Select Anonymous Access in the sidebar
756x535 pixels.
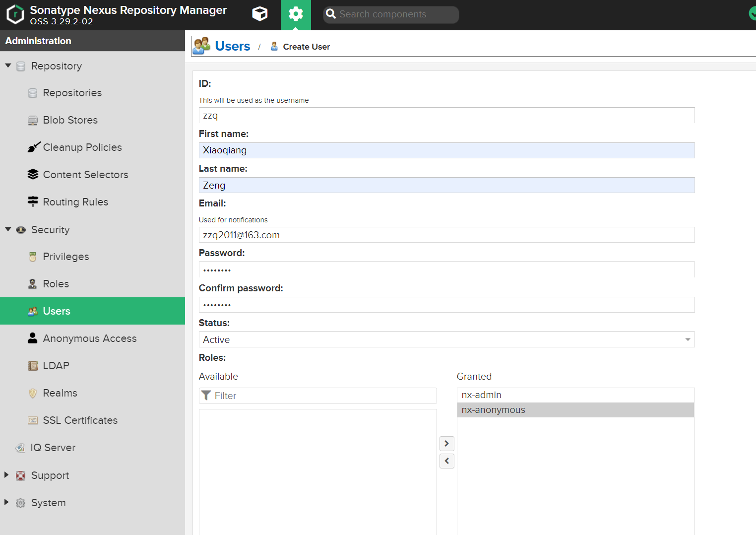[x=90, y=338]
